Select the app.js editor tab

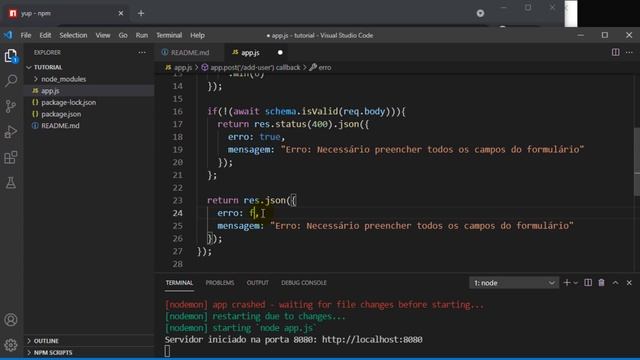click(x=250, y=52)
